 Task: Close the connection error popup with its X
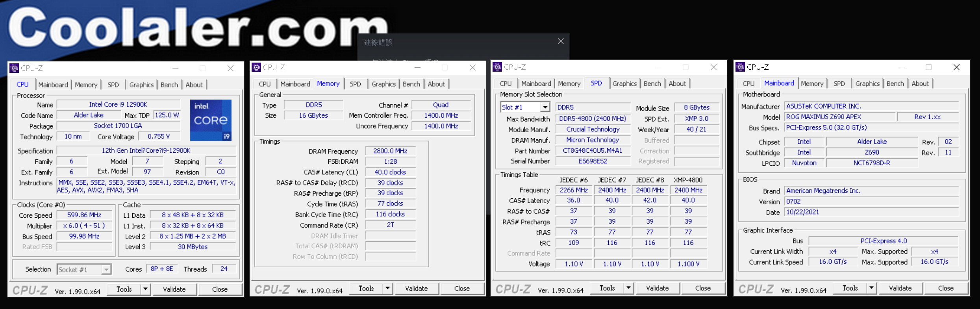coord(561,41)
